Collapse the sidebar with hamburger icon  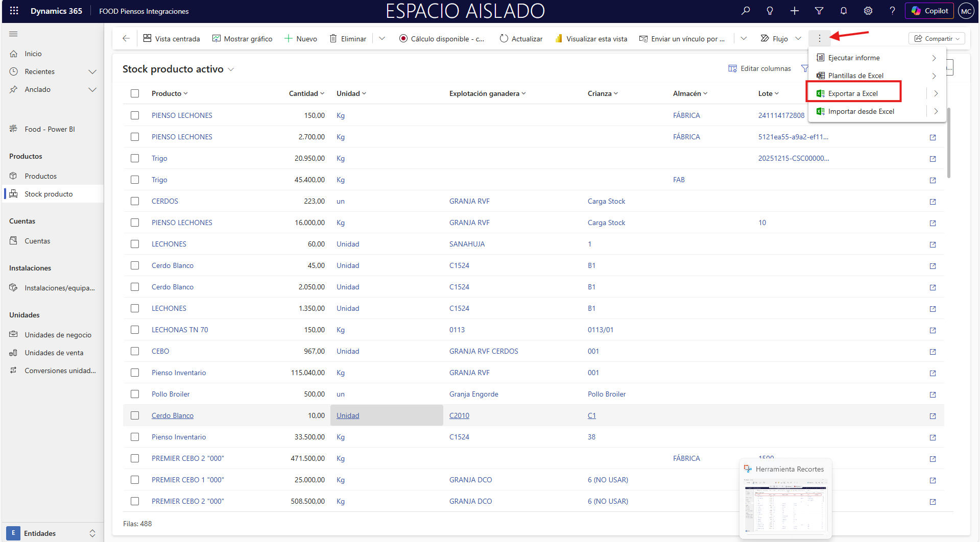[x=14, y=34]
